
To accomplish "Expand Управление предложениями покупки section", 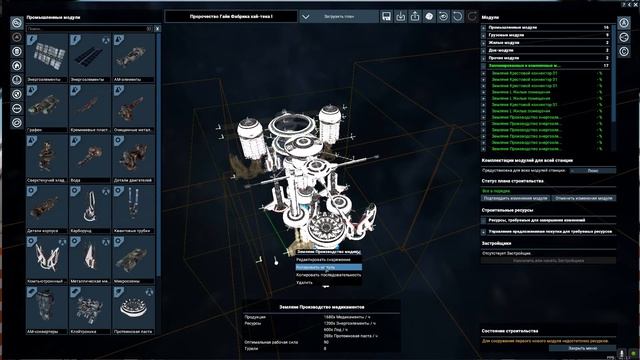I will [483, 232].
